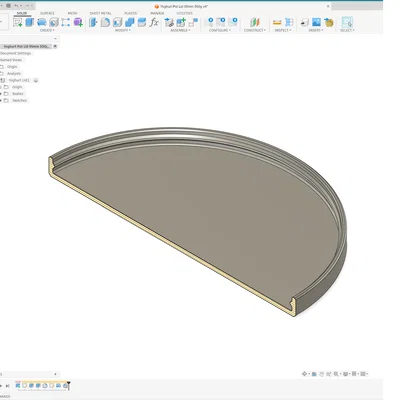Open the INSERT dropdown menu
Viewport: 400px width, 400px height.
(x=316, y=30)
